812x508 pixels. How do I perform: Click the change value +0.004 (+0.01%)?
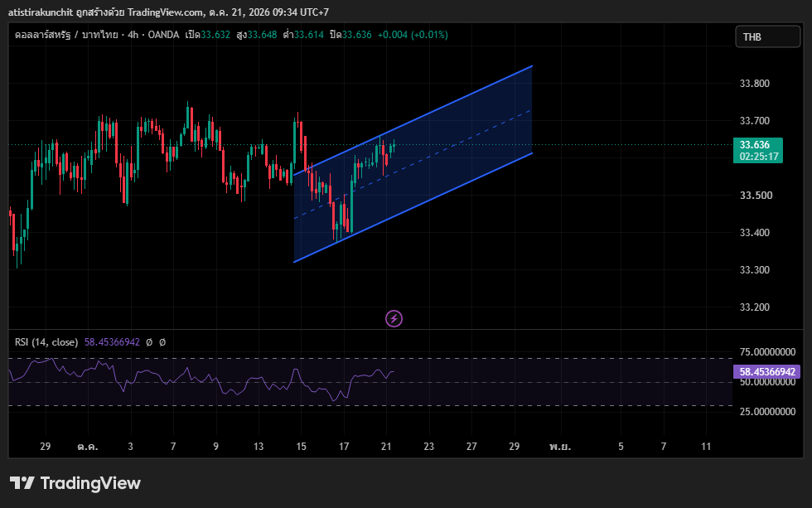pos(413,35)
